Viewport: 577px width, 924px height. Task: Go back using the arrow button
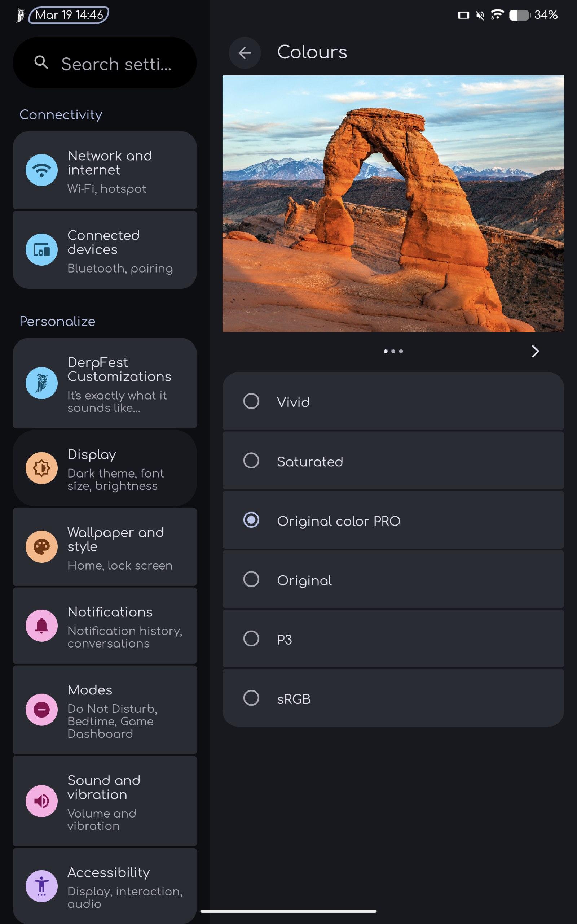pyautogui.click(x=245, y=53)
